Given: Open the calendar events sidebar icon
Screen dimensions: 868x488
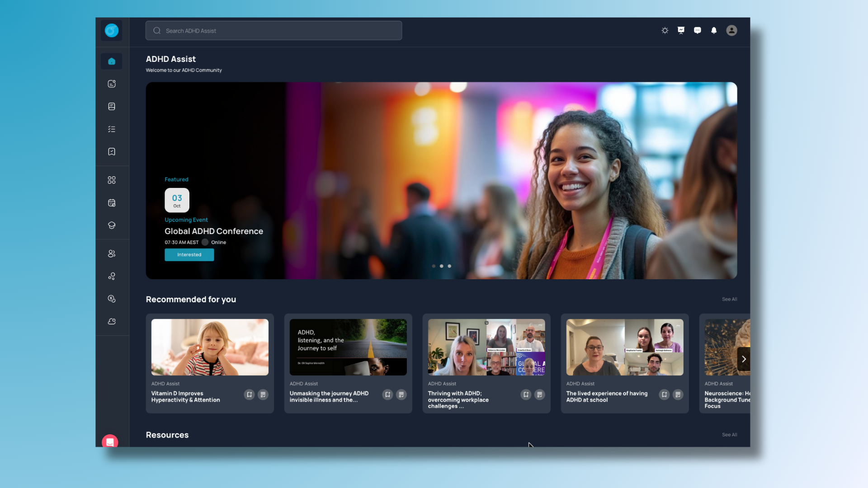Looking at the screenshot, I should [x=112, y=203].
